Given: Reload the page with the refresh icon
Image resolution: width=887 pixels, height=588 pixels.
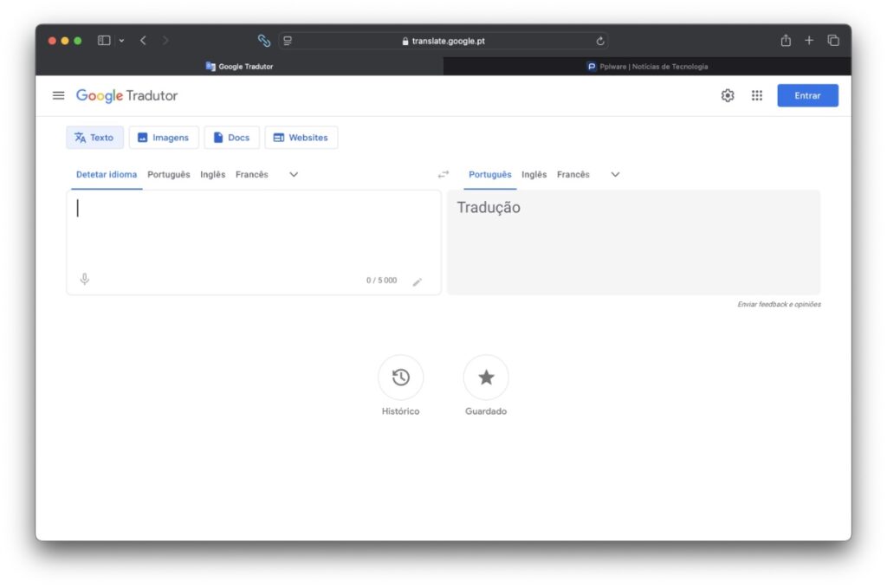Looking at the screenshot, I should click(600, 41).
